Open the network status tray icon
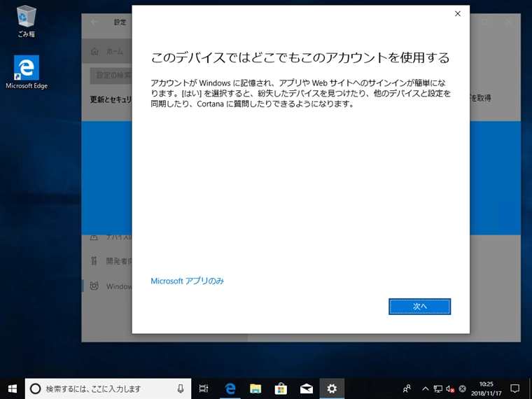This screenshot has height=399, width=532. pos(438,388)
